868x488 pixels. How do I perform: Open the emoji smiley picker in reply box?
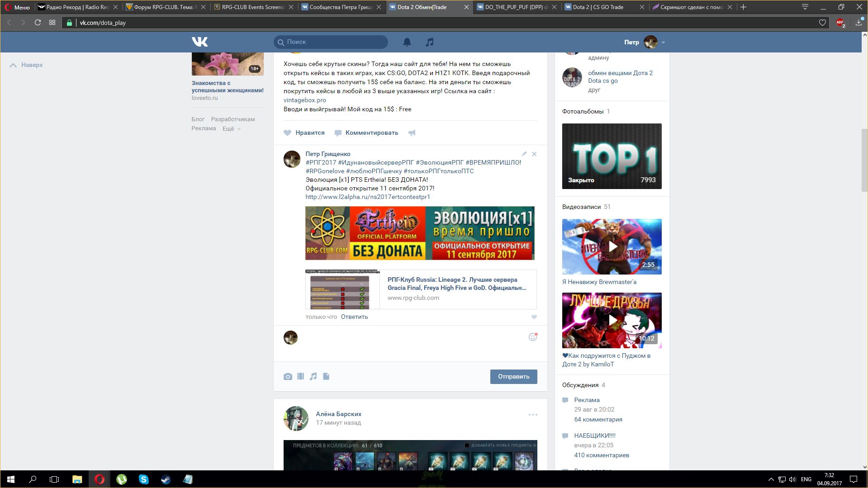click(533, 337)
